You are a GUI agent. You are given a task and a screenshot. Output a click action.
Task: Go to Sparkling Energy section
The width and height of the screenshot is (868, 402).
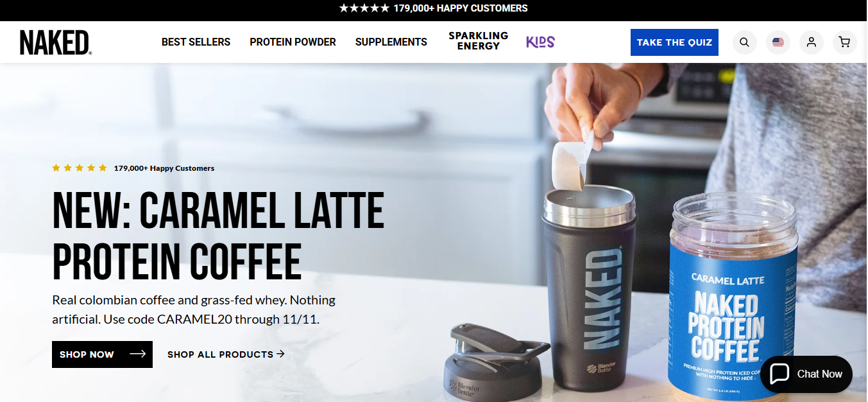479,41
